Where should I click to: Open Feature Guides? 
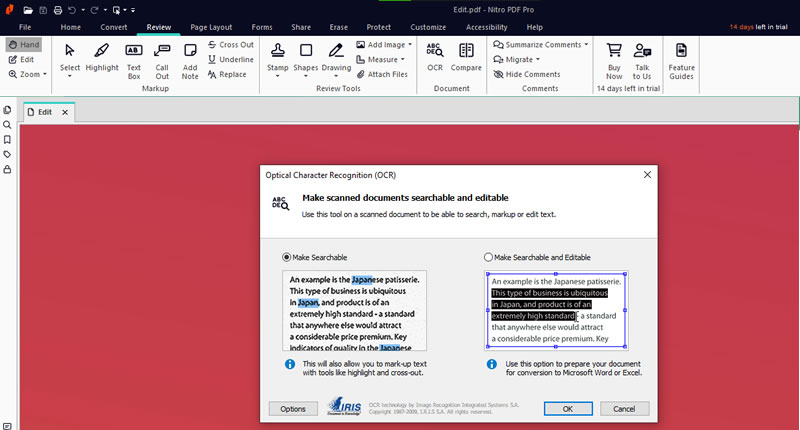(x=681, y=61)
